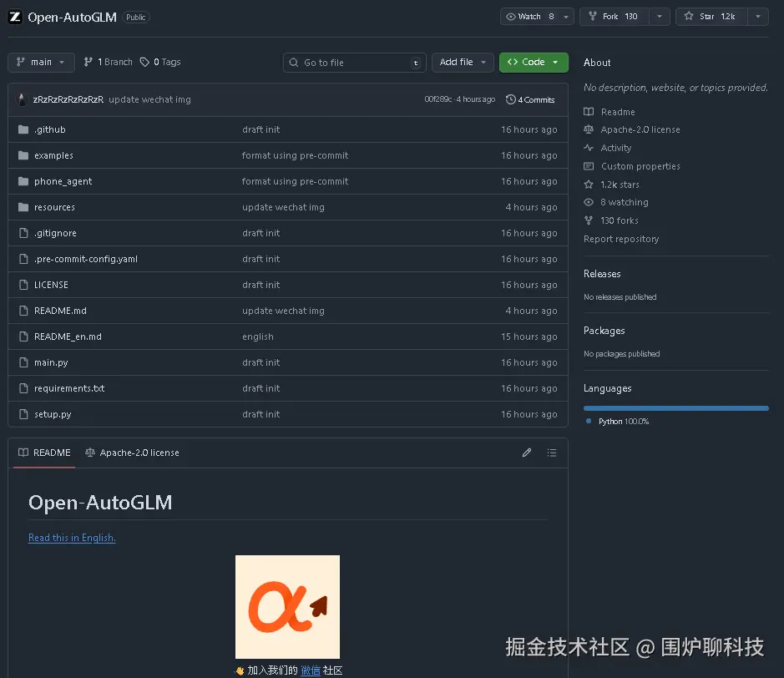Focus the Go to file search field
The height and width of the screenshot is (678, 784).
click(355, 63)
